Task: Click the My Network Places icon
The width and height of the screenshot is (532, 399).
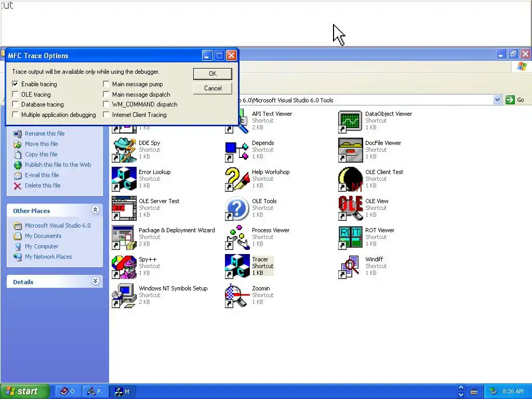Action: tap(18, 257)
